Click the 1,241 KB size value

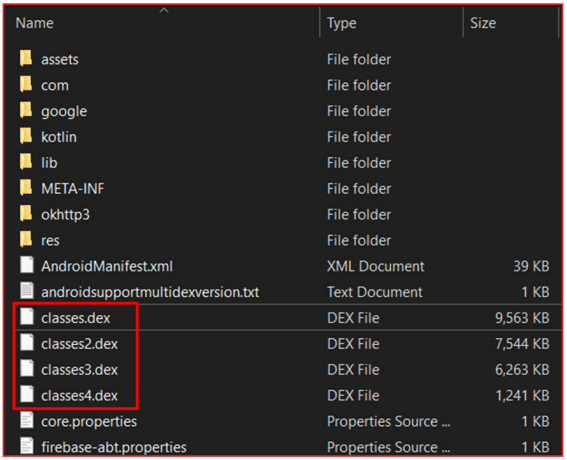pyautogui.click(x=523, y=396)
